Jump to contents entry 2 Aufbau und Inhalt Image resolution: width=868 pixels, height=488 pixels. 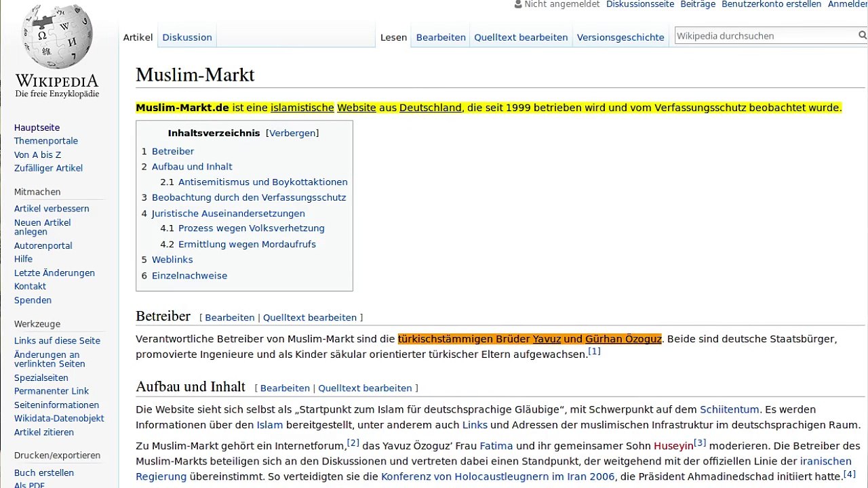click(x=186, y=167)
